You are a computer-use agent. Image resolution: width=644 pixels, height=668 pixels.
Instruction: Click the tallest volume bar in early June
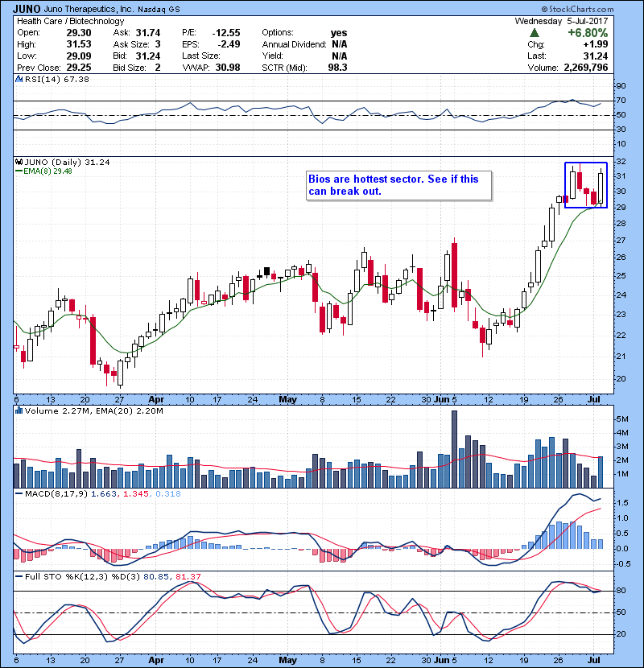point(454,449)
